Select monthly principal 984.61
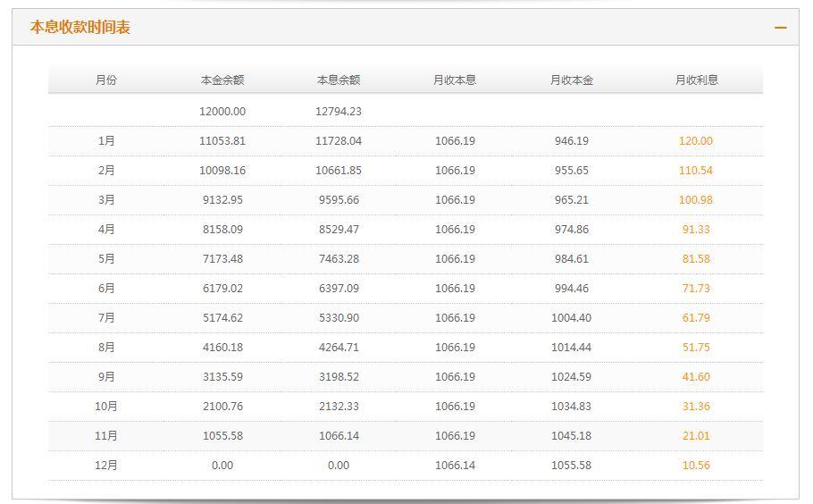813x504 pixels. pos(572,259)
